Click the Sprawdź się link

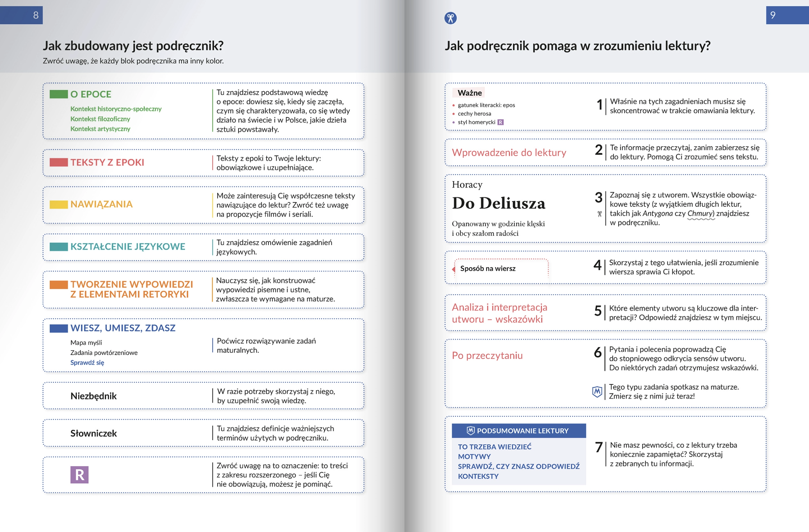(x=87, y=363)
